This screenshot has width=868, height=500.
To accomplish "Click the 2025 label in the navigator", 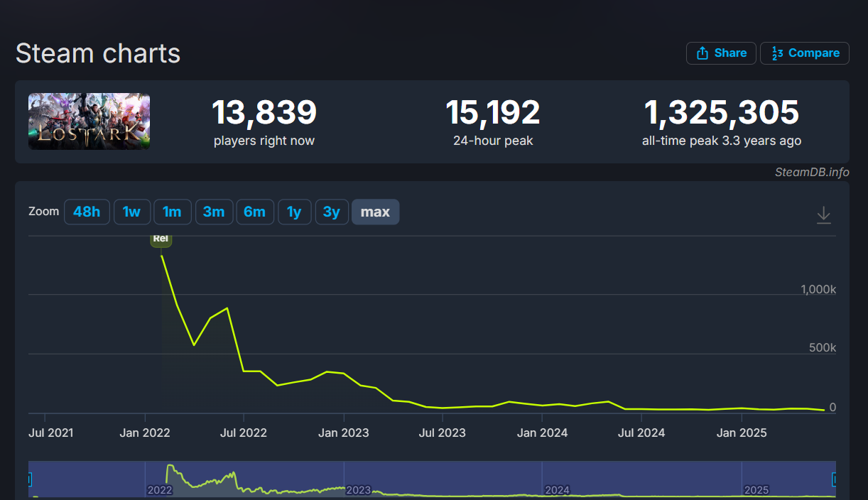I will coord(756,490).
